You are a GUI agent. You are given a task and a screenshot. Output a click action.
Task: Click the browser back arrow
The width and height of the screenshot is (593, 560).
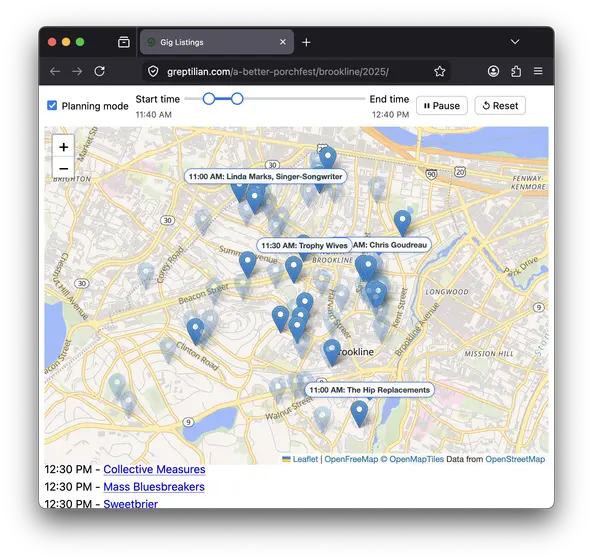click(55, 71)
